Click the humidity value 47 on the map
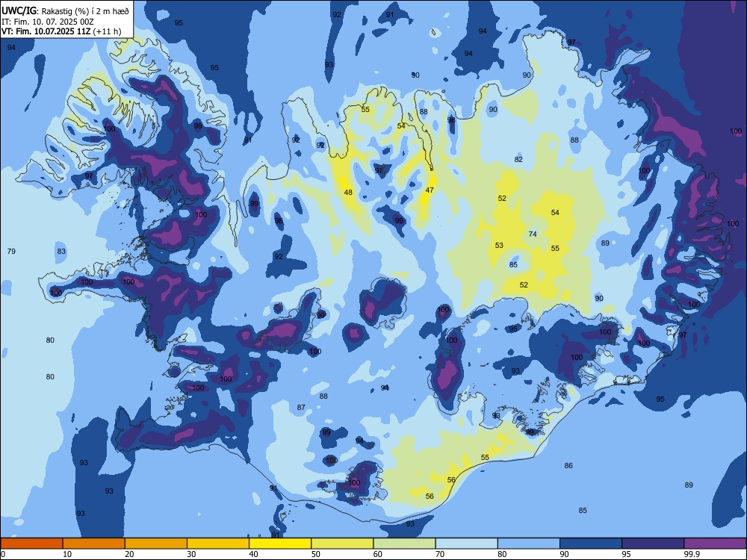This screenshot has width=747, height=560. coord(430,190)
